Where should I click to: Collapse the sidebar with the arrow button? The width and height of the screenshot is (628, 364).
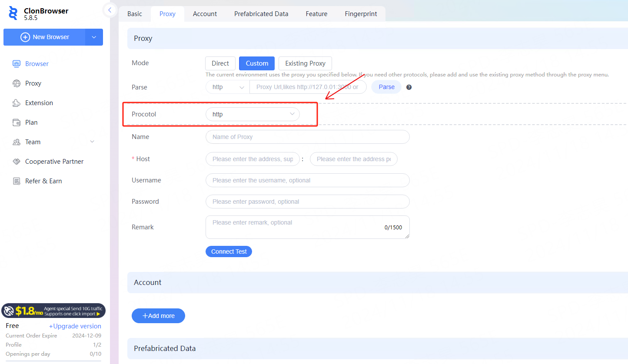coord(110,10)
